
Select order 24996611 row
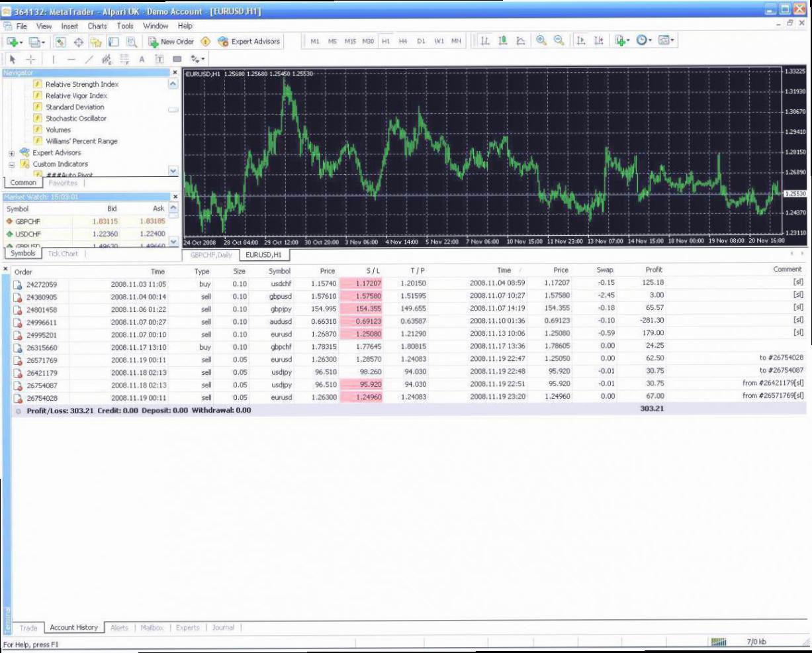tap(409, 322)
